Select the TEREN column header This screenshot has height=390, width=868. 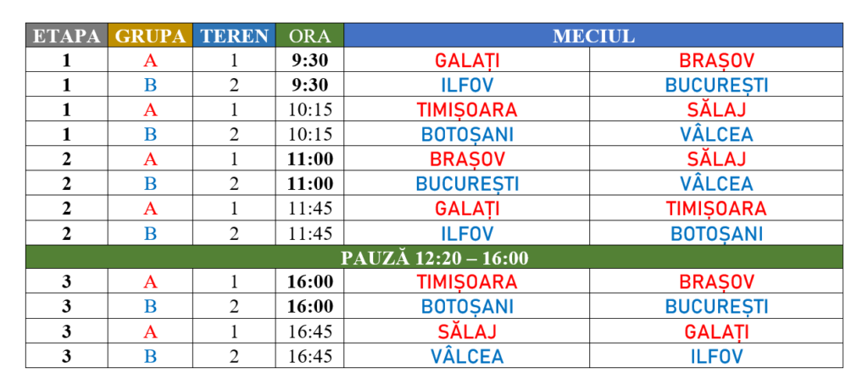pyautogui.click(x=234, y=36)
